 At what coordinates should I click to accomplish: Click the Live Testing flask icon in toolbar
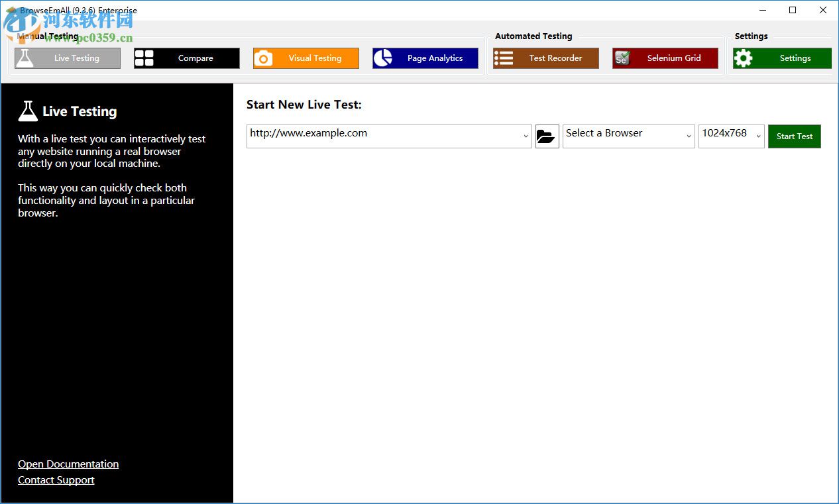(25, 58)
